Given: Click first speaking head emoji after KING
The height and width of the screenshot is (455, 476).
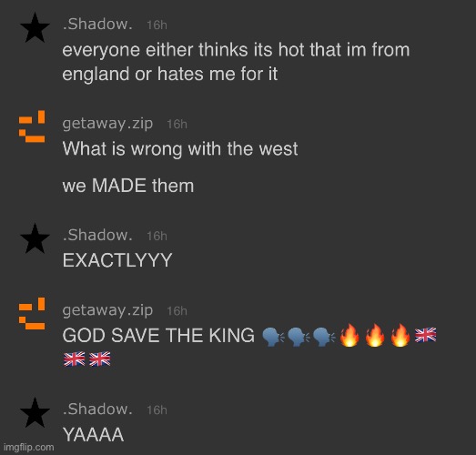Looking at the screenshot, I should pos(273,337).
